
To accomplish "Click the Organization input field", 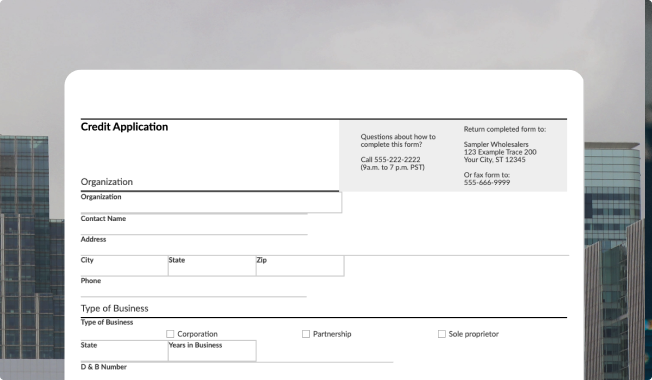I will tap(211, 202).
